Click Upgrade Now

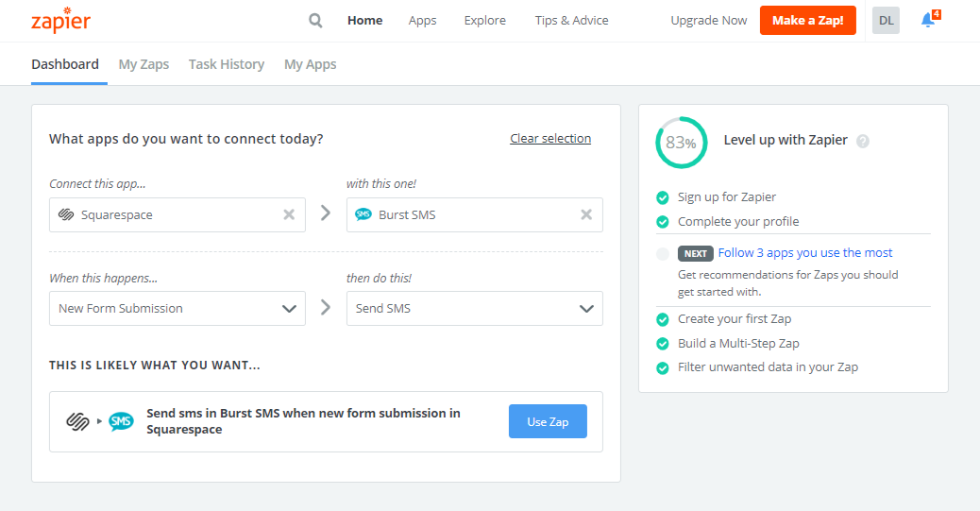click(x=709, y=21)
